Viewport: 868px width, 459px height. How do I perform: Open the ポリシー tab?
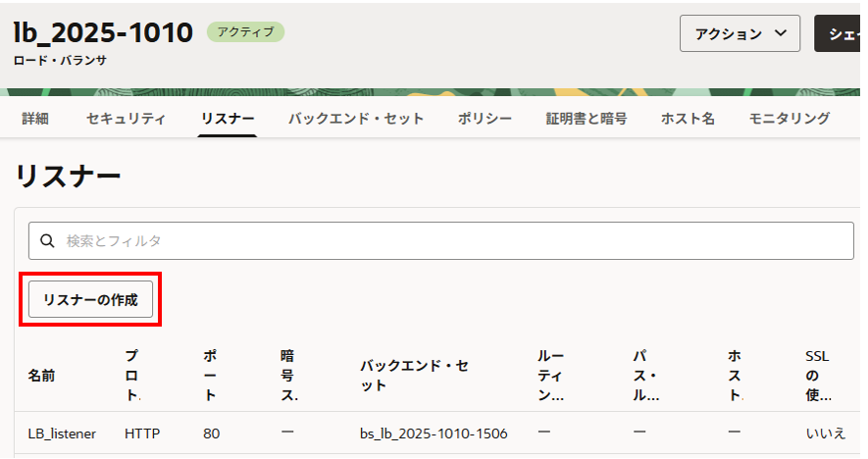click(485, 119)
